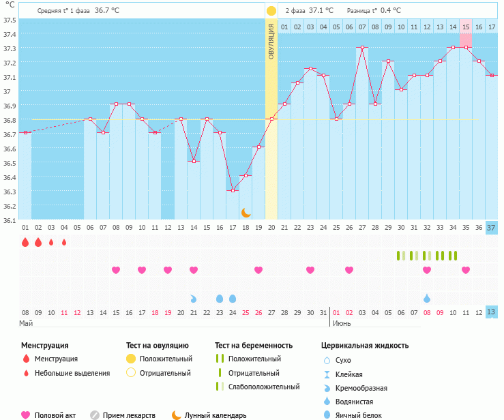Click the 'Половой акт' heart icon in legend
This screenshot has width=504, height=420.
pyautogui.click(x=26, y=415)
